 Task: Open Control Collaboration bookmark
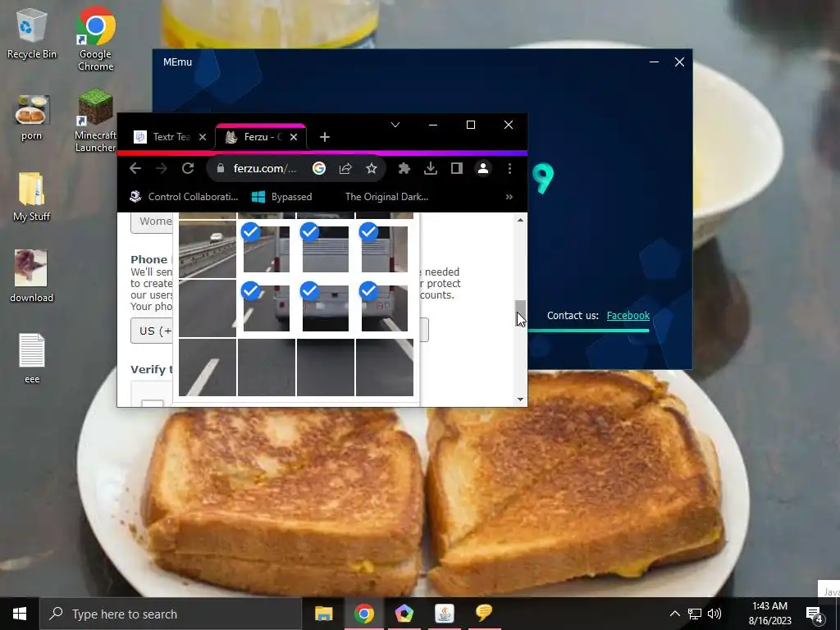click(x=184, y=197)
